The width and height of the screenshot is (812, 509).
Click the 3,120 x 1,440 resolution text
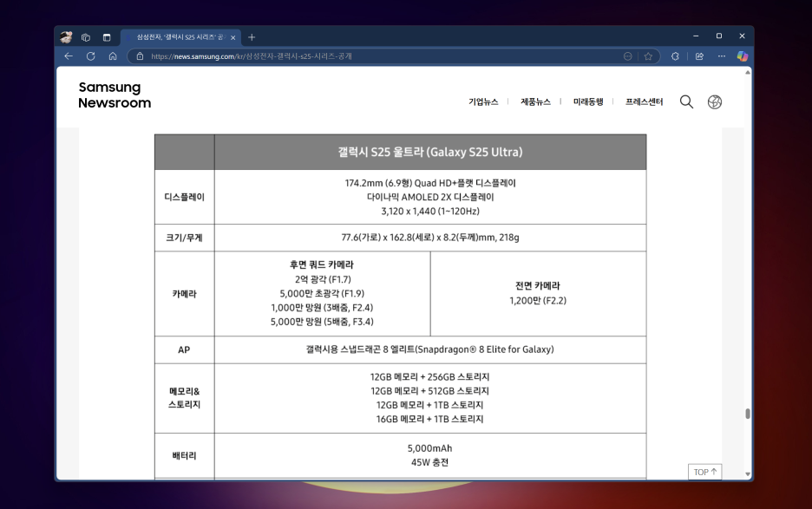(x=430, y=211)
